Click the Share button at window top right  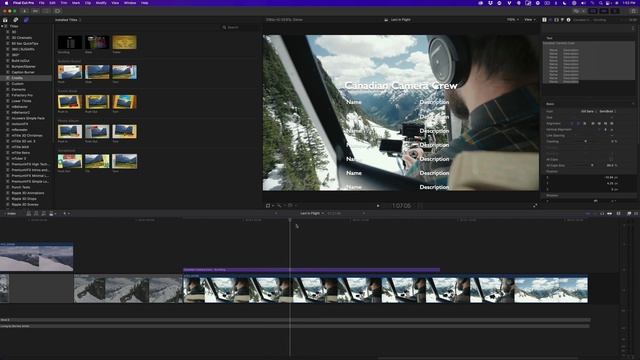(x=634, y=11)
